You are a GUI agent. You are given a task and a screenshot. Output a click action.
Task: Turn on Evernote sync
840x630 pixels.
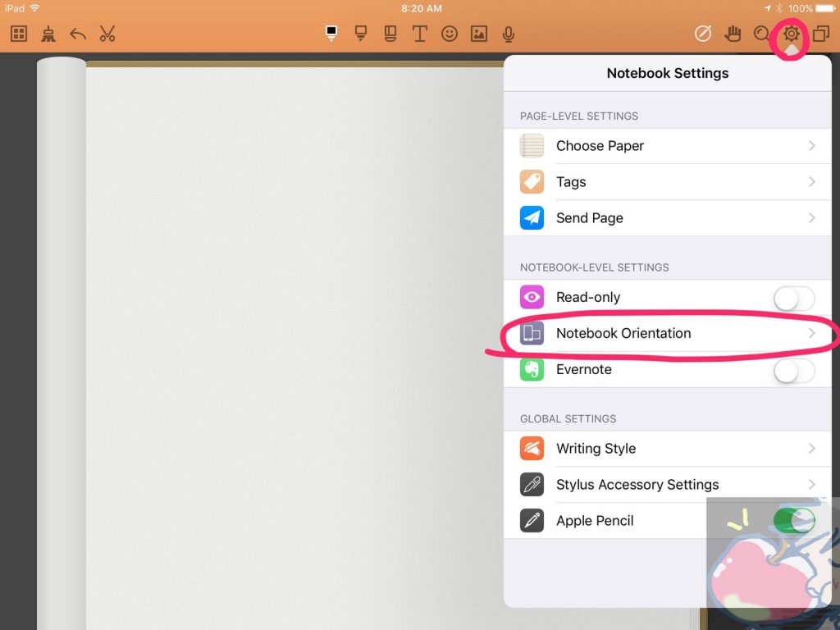793,371
